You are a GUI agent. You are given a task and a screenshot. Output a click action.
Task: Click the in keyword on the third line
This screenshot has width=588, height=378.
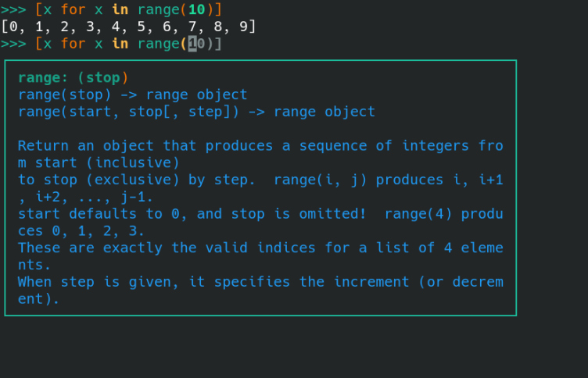click(x=120, y=44)
